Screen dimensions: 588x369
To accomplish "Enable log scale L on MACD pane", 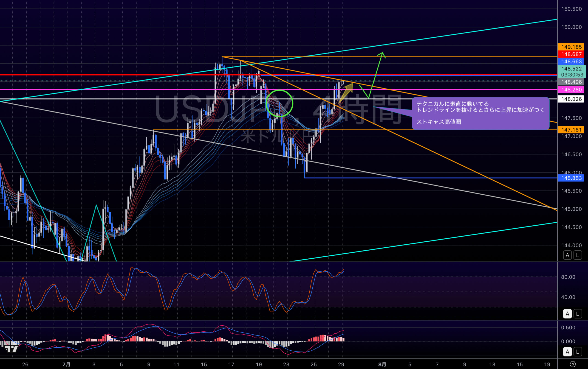I will pyautogui.click(x=577, y=352).
